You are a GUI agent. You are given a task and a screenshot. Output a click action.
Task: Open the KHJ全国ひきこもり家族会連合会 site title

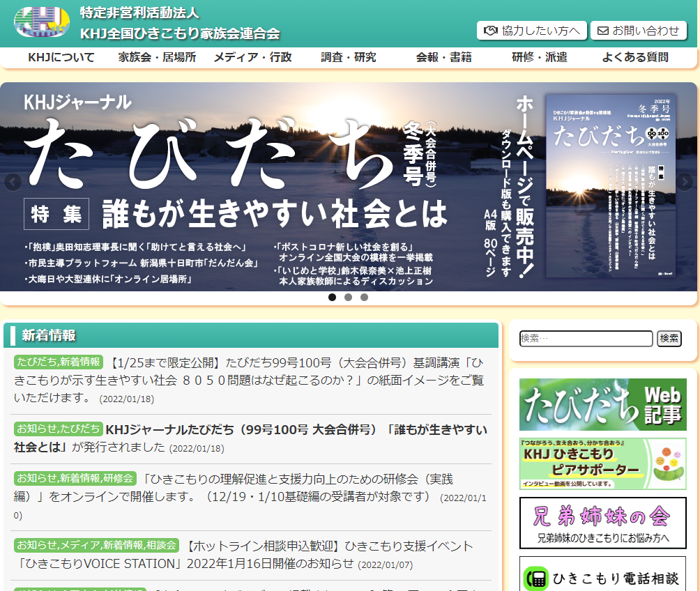[180, 33]
